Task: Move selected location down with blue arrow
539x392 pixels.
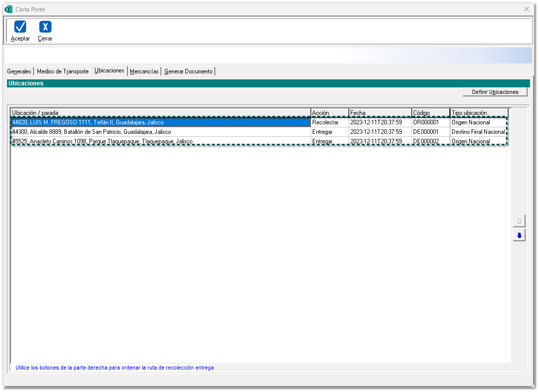Action: [x=519, y=236]
